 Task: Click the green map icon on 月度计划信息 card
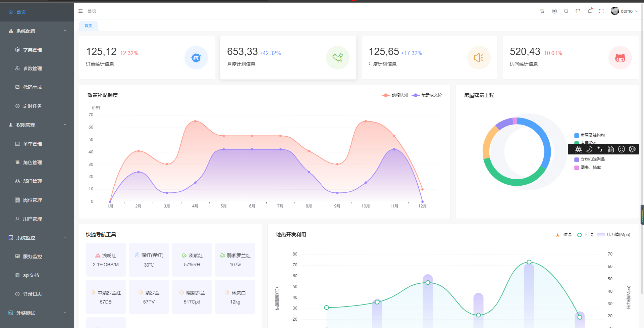click(338, 58)
